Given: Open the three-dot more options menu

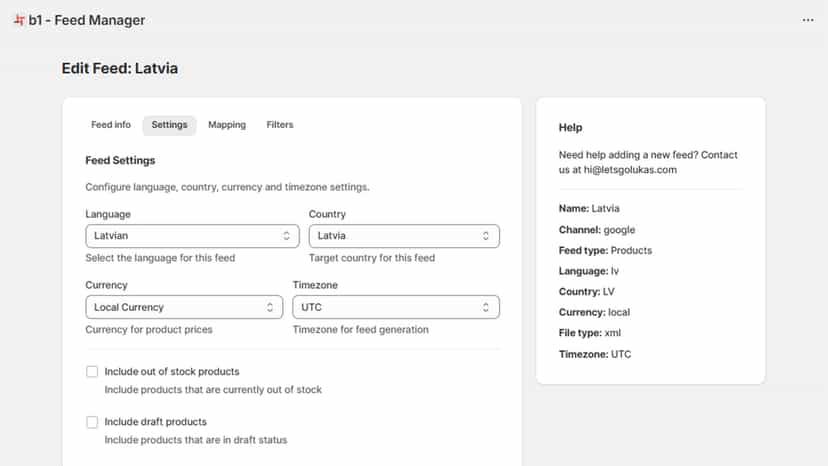Looking at the screenshot, I should (807, 20).
